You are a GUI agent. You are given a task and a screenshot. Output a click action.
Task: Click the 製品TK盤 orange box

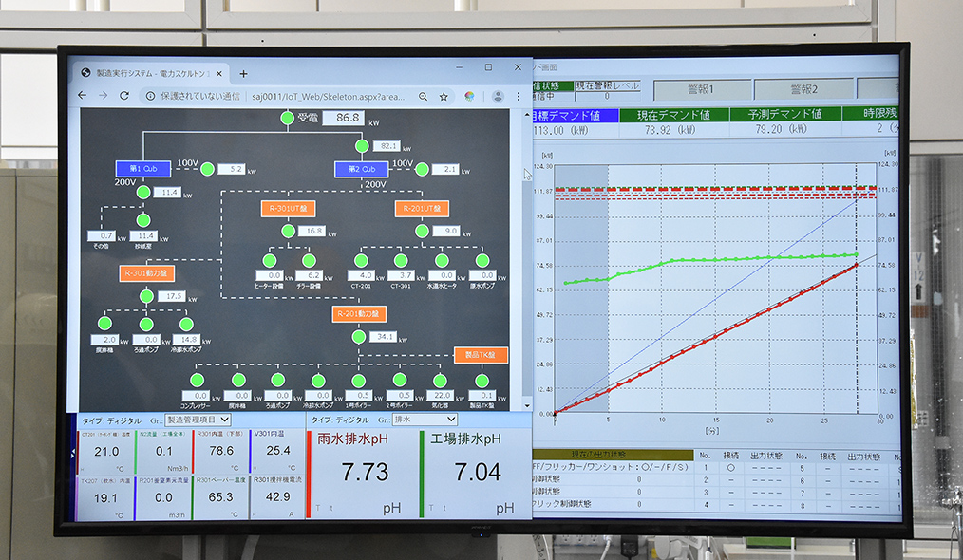pyautogui.click(x=481, y=354)
